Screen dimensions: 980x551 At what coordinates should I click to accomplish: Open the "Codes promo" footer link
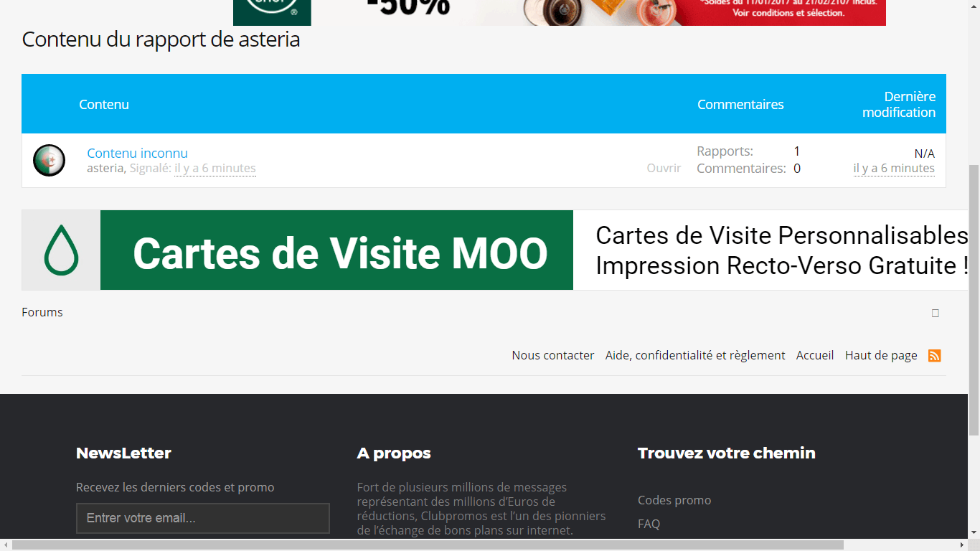674,500
